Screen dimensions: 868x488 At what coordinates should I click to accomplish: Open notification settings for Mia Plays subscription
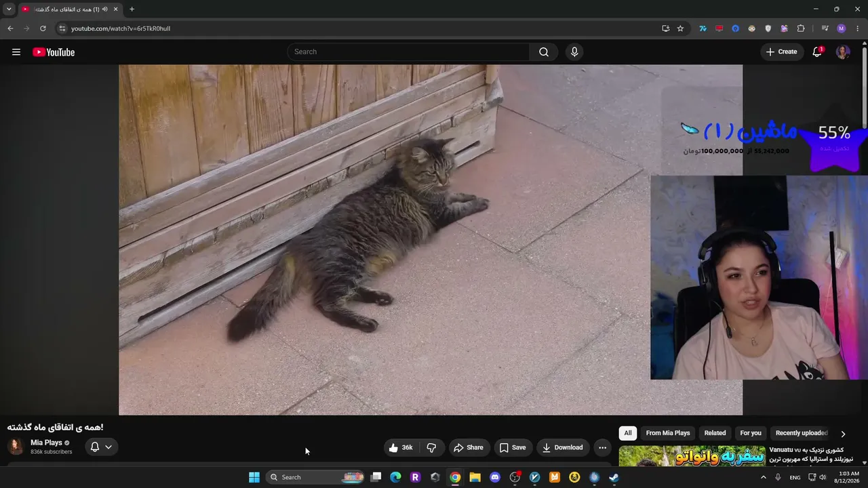[x=101, y=447]
